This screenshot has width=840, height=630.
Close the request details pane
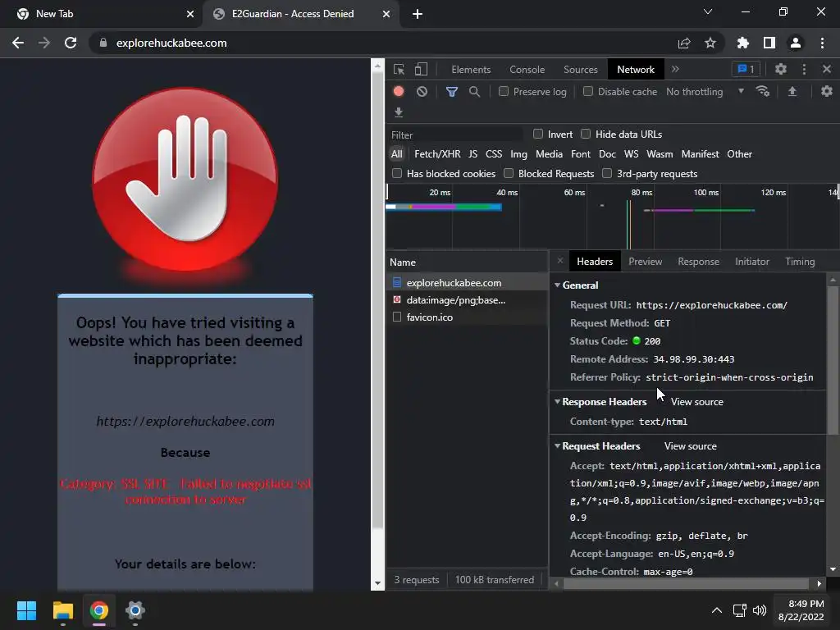click(x=559, y=261)
